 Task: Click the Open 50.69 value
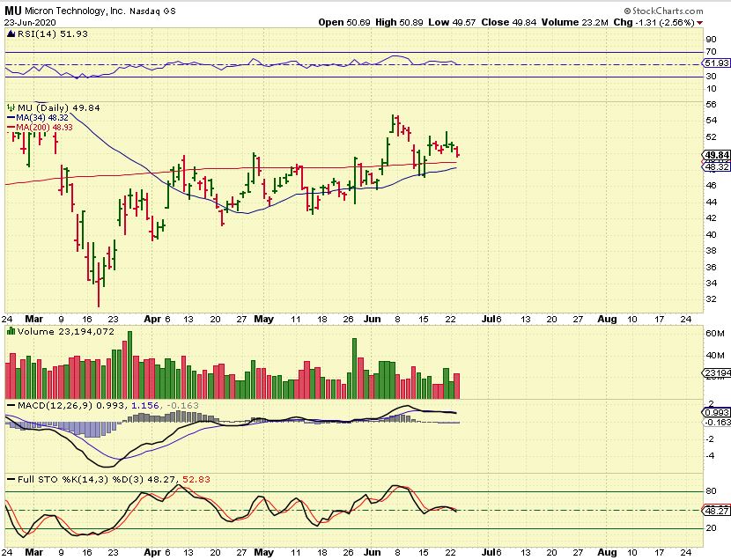344,22
